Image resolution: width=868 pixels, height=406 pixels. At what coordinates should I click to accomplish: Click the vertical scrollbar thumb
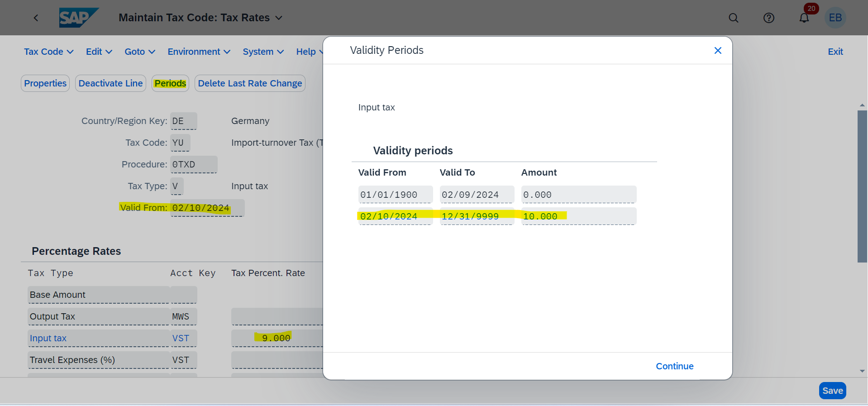click(x=862, y=186)
